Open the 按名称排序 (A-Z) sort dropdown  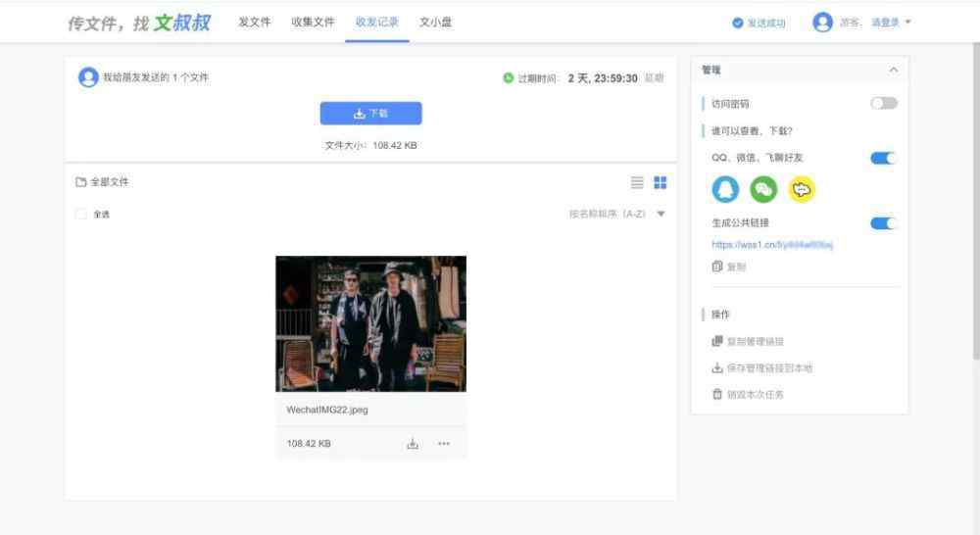(616, 214)
